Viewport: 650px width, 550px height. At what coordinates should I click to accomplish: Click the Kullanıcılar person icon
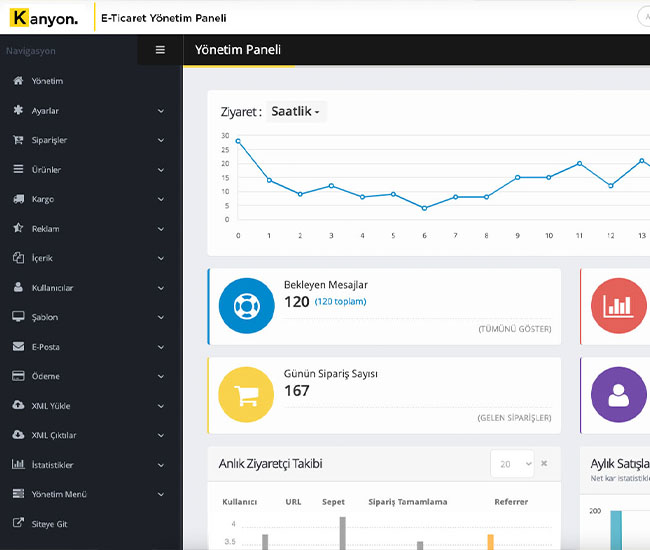point(18,287)
